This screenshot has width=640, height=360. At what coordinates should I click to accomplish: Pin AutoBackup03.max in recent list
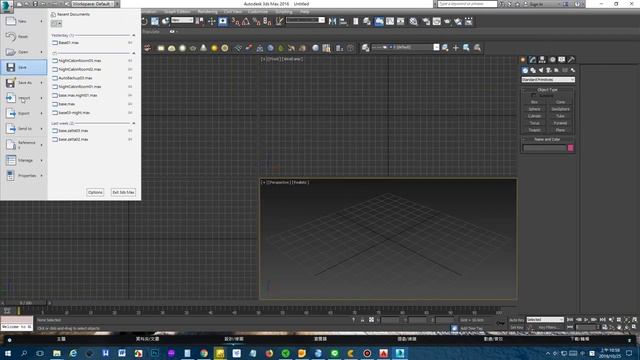point(130,78)
